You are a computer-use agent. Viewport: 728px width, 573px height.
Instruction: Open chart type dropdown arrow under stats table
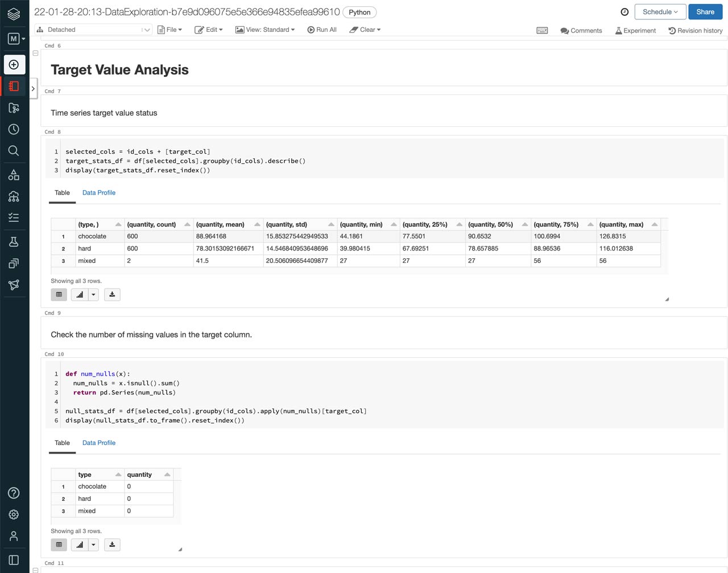coord(93,295)
